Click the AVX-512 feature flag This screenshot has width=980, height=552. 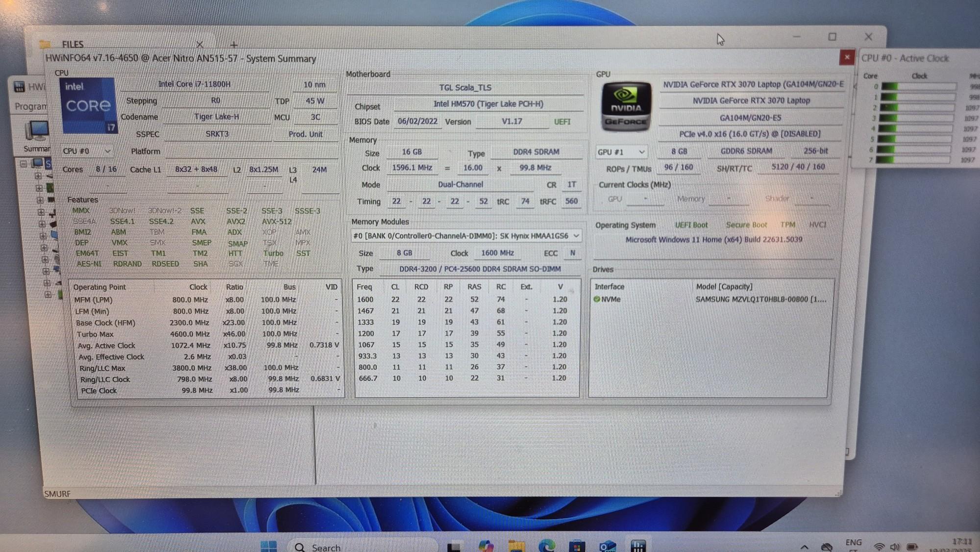tap(277, 222)
